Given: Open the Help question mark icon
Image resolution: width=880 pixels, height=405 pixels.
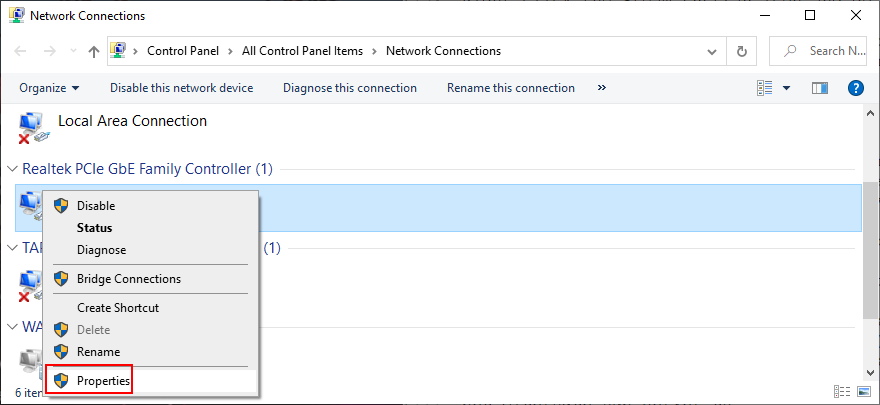Looking at the screenshot, I should 855,88.
